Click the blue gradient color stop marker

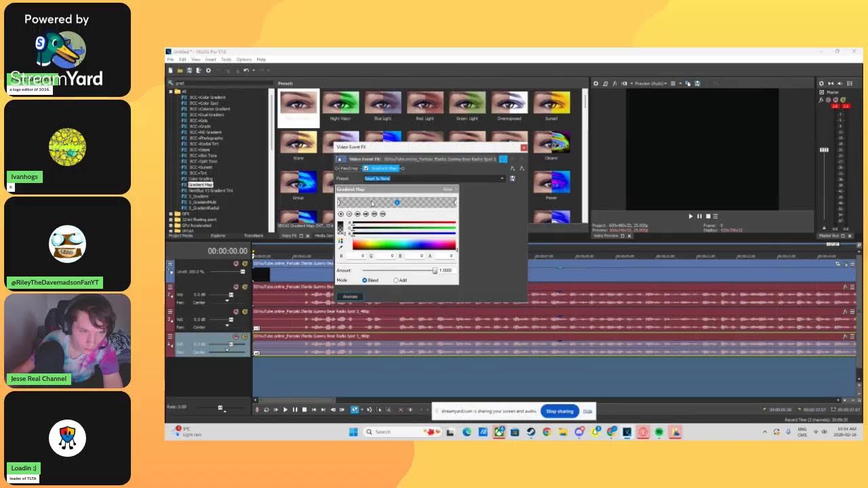tap(397, 203)
